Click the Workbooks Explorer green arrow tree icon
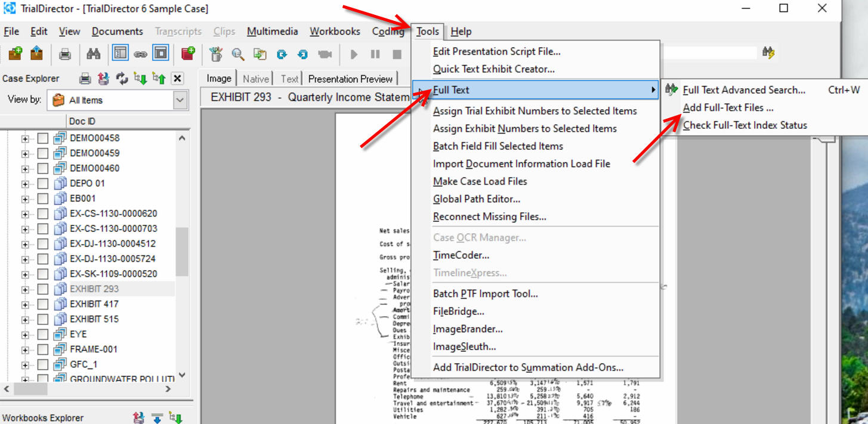868x424 pixels. coord(175,418)
